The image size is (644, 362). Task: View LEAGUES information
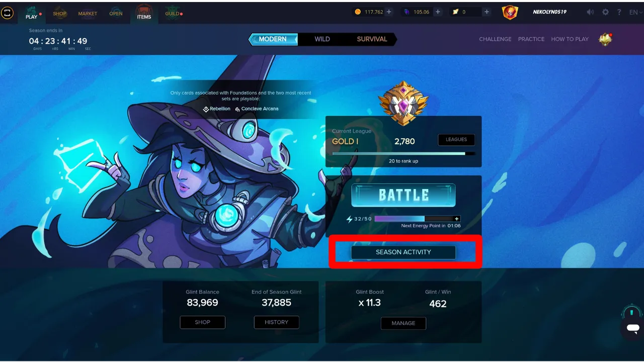(456, 139)
